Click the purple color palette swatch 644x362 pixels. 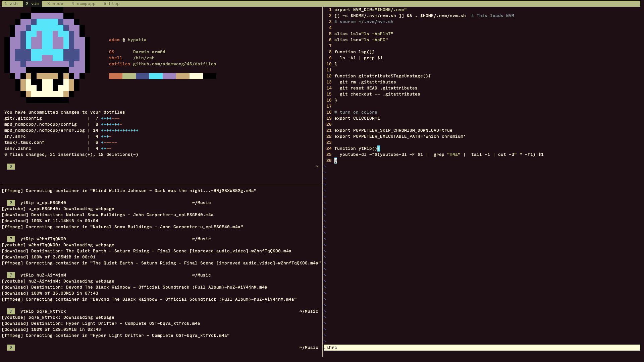click(x=169, y=76)
